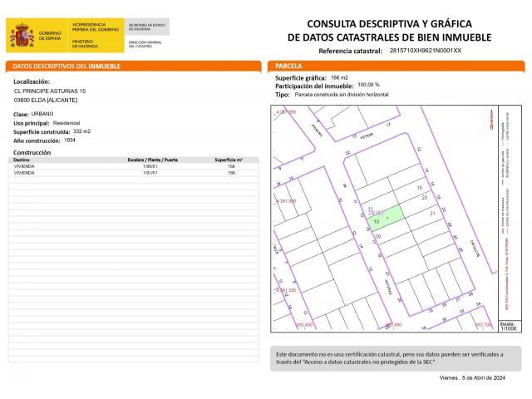Viewport: 532px width, 399px height.
Task: Click the "Uso principal:" label
Action: tap(32, 123)
